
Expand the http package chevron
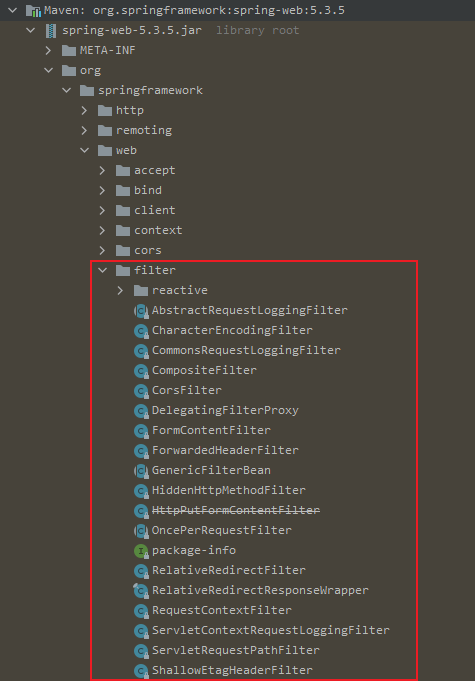(84, 110)
